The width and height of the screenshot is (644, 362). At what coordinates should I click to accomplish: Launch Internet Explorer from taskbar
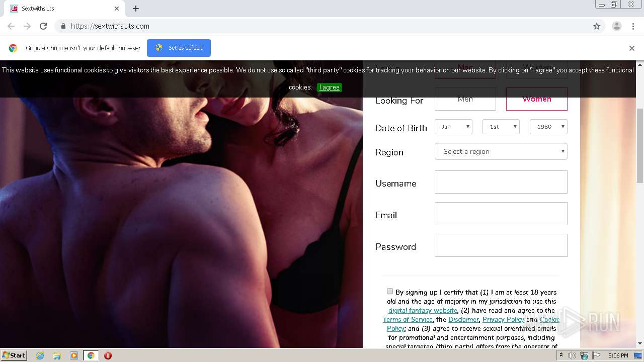(40, 355)
